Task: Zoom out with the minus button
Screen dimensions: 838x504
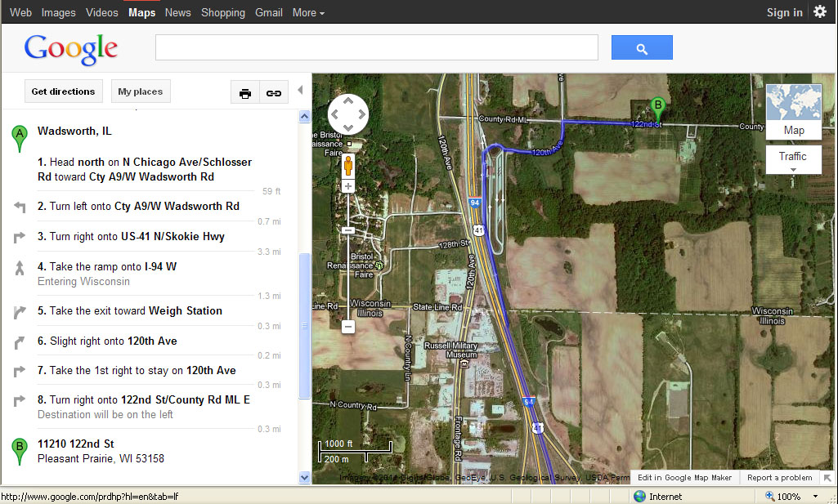Action: (x=348, y=326)
